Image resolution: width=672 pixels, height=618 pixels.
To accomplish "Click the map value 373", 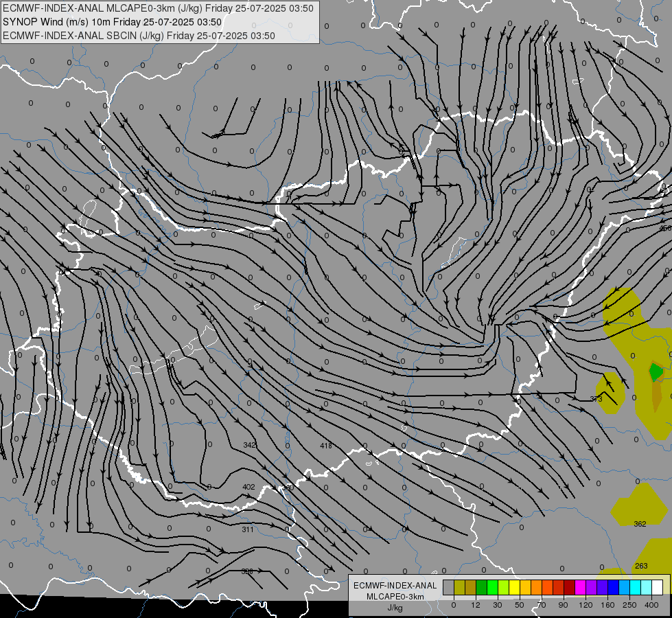I will click(x=596, y=399).
